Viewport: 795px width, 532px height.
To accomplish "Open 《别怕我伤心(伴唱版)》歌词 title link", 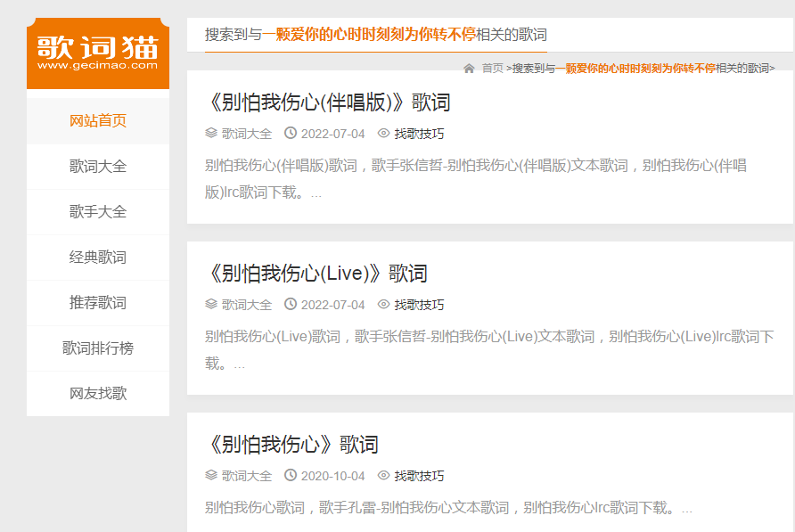I will (x=328, y=102).
